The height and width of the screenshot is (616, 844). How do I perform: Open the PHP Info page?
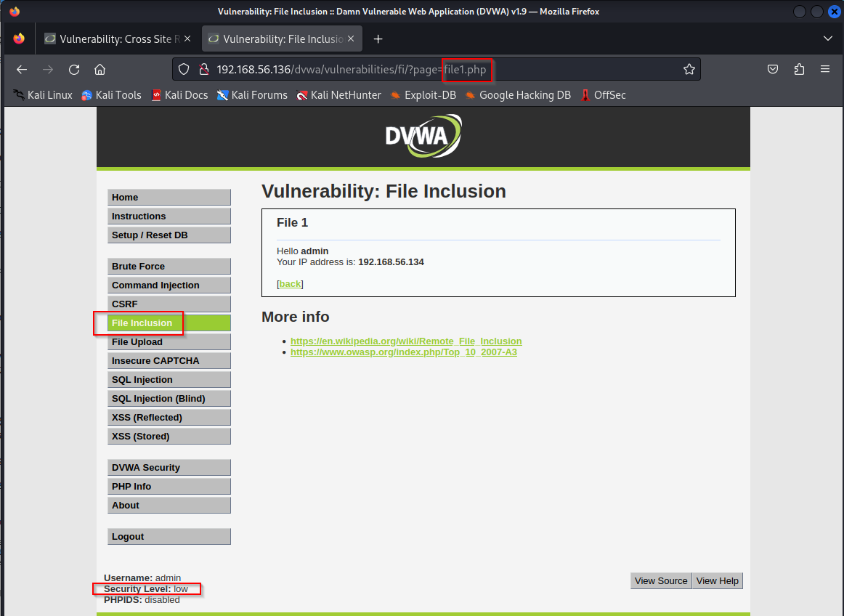pos(169,486)
